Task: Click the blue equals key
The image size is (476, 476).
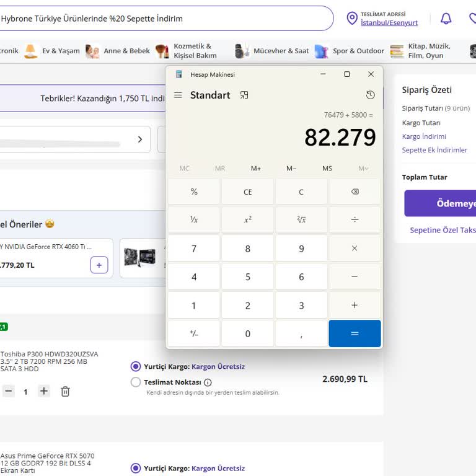Action: (355, 333)
